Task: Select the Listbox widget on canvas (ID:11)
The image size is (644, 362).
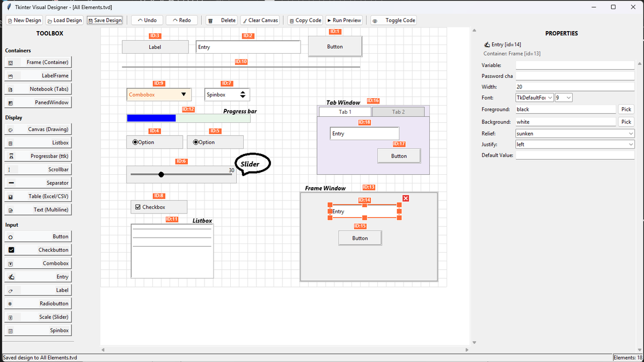Action: (172, 251)
